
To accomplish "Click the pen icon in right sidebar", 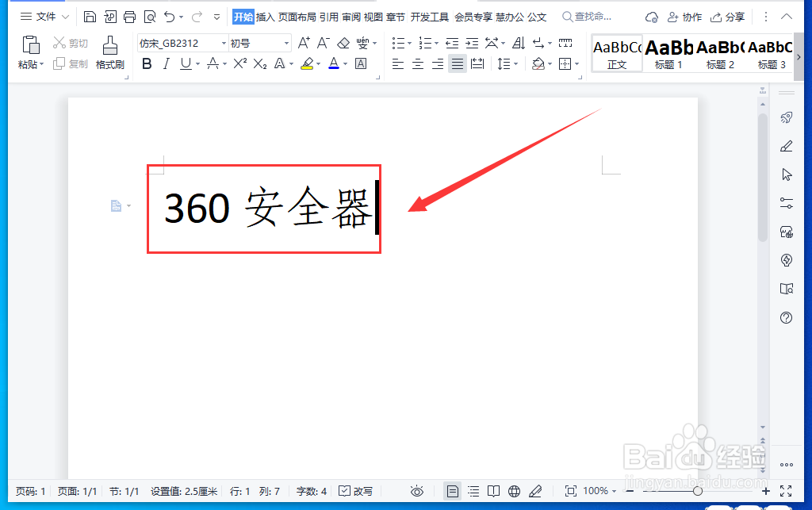I will (786, 146).
